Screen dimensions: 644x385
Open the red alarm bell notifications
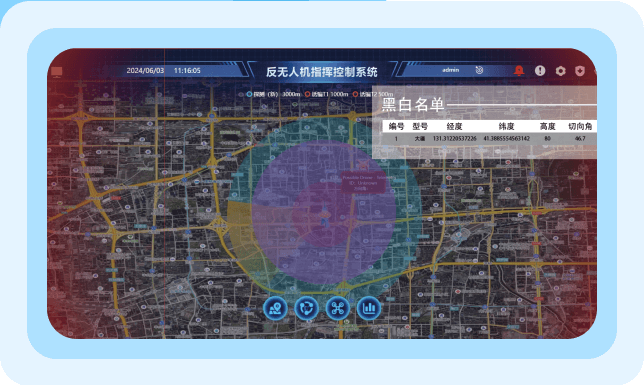pyautogui.click(x=519, y=71)
